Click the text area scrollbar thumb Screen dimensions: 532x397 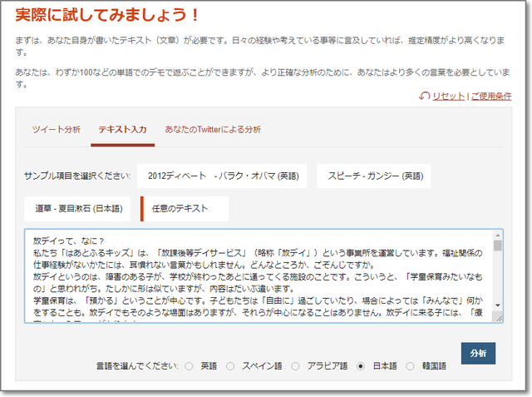[497, 246]
